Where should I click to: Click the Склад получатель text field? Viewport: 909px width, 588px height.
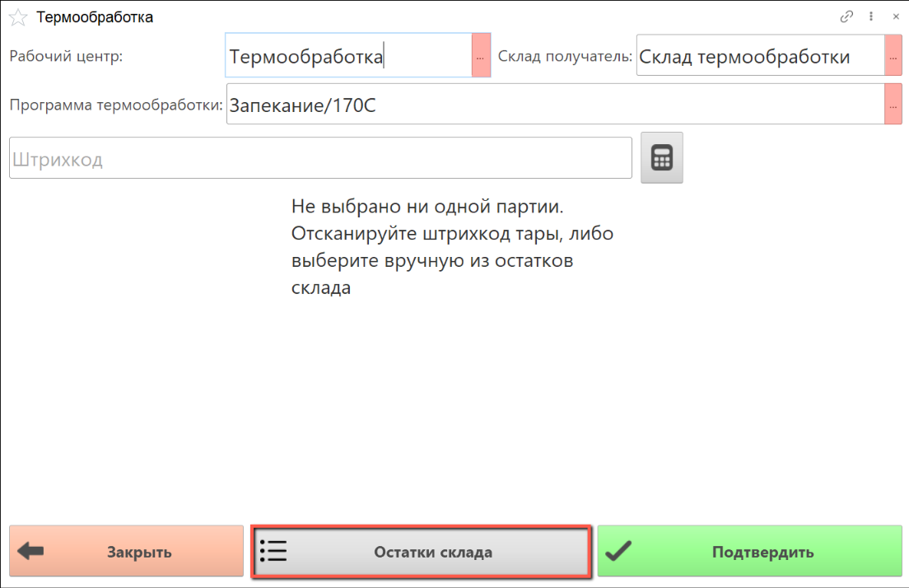click(759, 56)
